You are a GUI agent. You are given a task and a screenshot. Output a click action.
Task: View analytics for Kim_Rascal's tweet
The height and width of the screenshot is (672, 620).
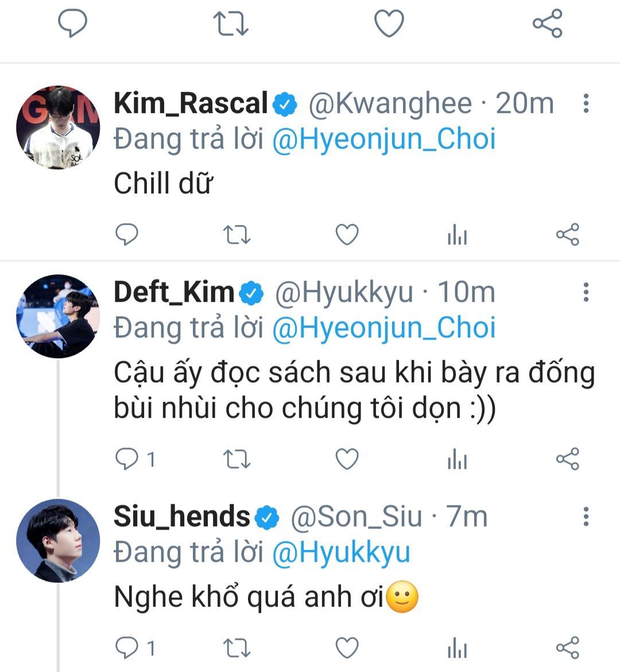click(457, 235)
